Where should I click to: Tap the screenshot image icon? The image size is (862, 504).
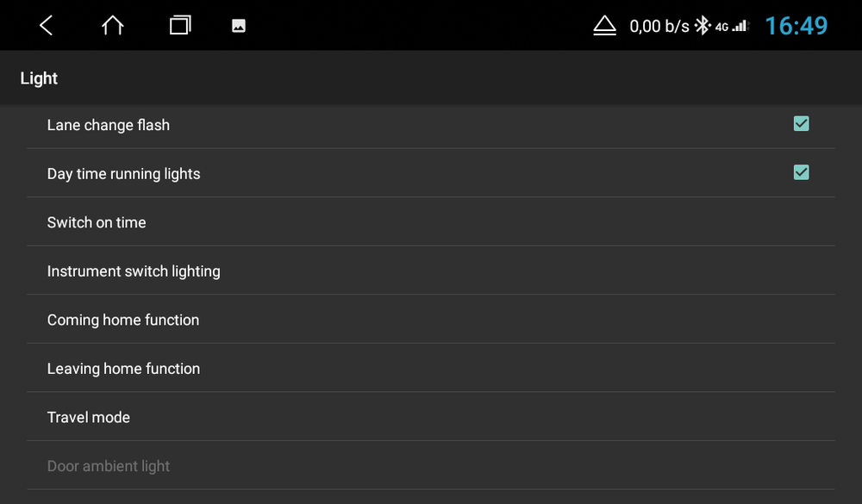point(238,25)
